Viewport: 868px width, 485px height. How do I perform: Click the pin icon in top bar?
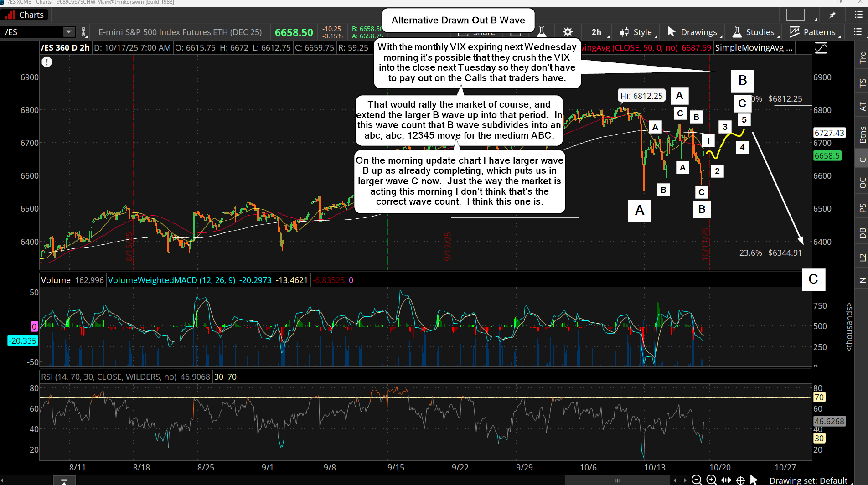[x=832, y=15]
